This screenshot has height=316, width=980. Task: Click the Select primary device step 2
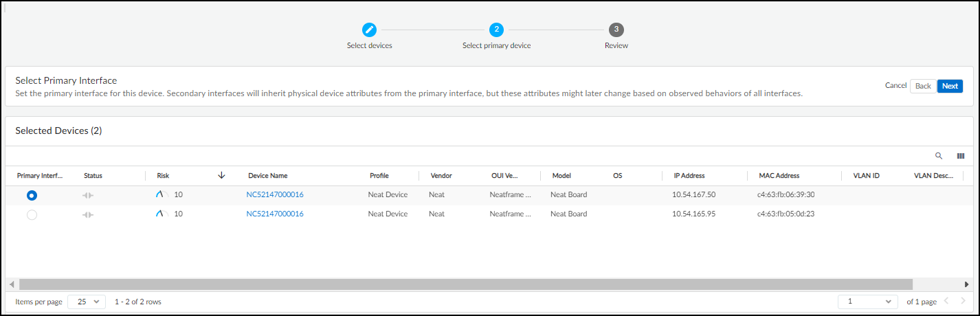(496, 30)
